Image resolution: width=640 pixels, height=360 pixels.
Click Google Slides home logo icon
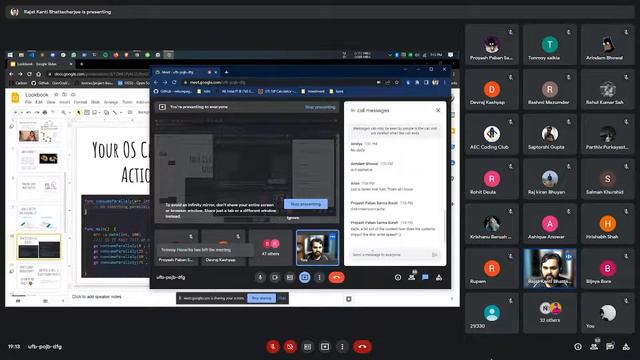pyautogui.click(x=16, y=98)
